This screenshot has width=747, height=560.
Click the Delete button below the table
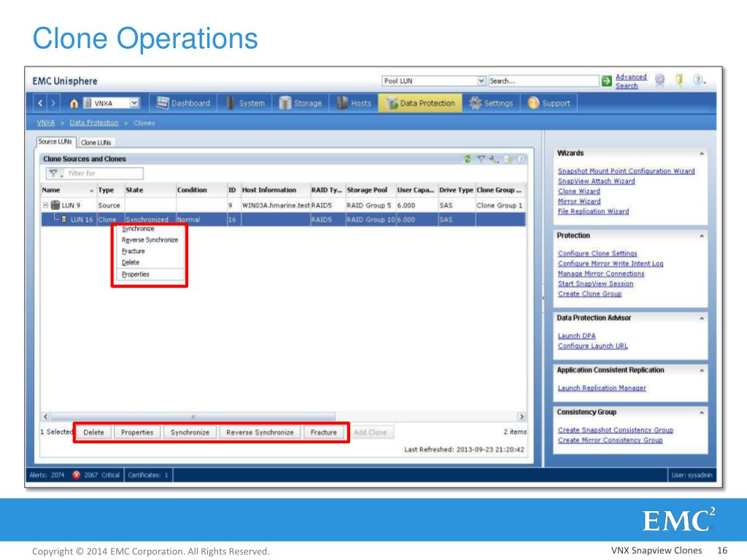coord(93,432)
